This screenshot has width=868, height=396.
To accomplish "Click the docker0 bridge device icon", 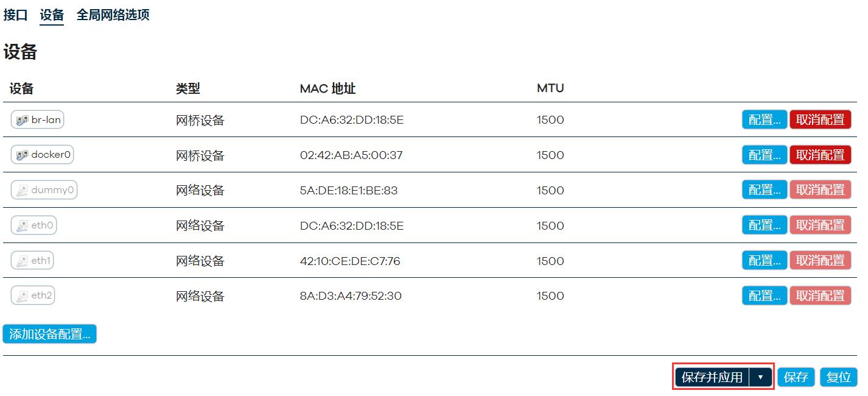I will point(22,155).
